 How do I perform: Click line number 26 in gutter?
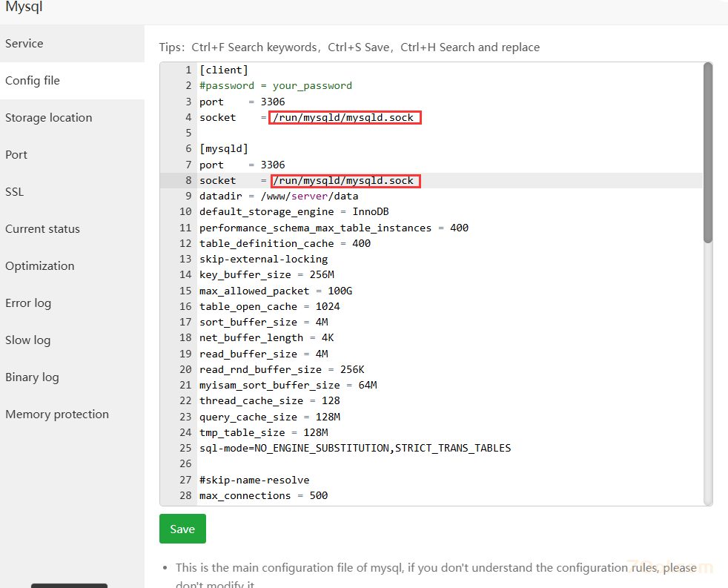[186, 464]
